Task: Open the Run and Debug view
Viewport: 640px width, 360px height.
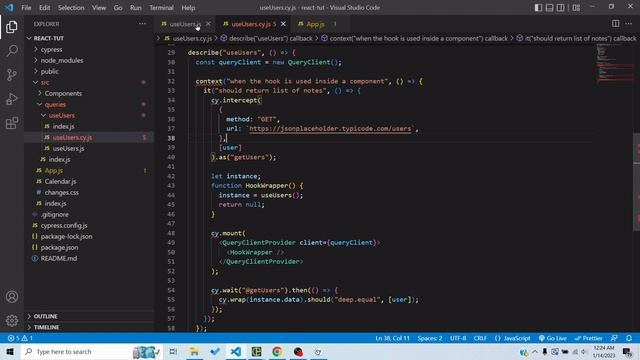Action: (x=12, y=99)
